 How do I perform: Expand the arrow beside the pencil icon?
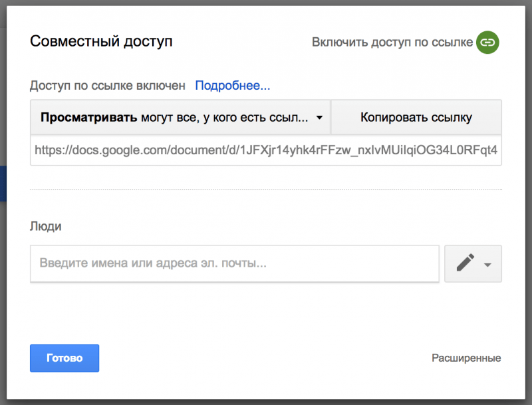[487, 264]
